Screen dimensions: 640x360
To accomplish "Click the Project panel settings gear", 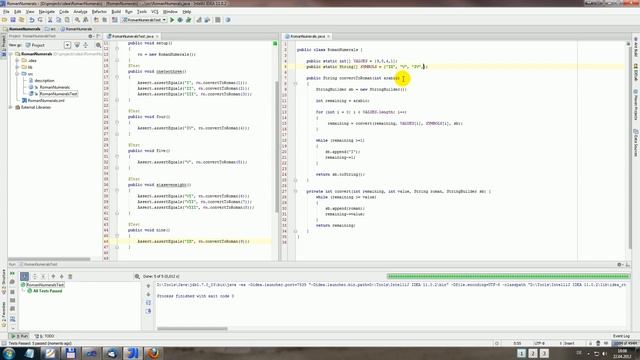I will pyautogui.click(x=90, y=36).
